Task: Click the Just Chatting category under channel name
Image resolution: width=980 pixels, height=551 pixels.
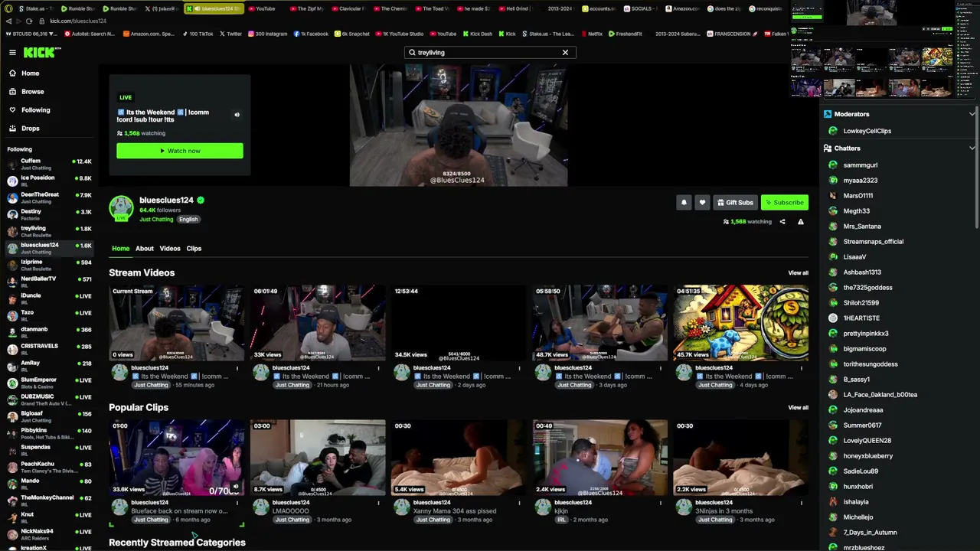Action: pyautogui.click(x=156, y=220)
